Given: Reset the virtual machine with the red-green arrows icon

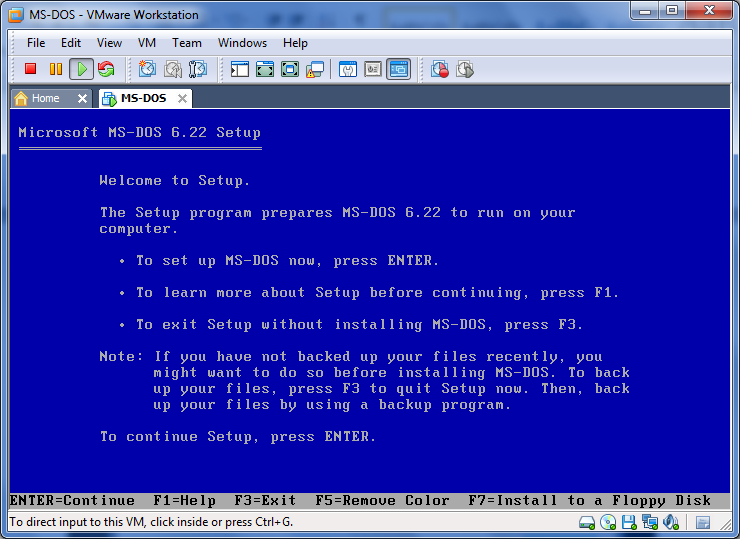Looking at the screenshot, I should (106, 69).
